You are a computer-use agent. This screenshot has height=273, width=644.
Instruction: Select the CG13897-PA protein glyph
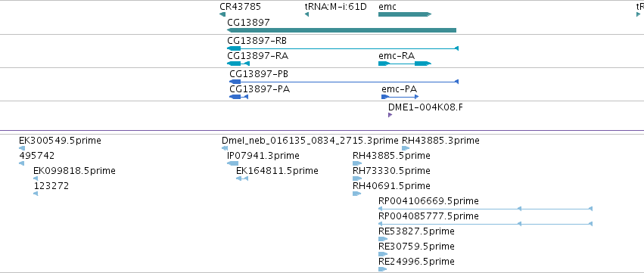[x=238, y=97]
